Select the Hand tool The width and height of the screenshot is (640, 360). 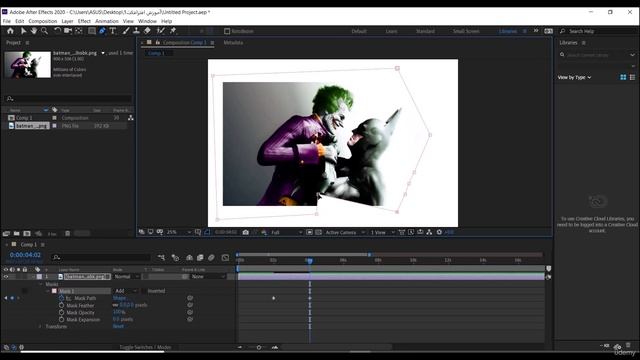click(x=33, y=31)
